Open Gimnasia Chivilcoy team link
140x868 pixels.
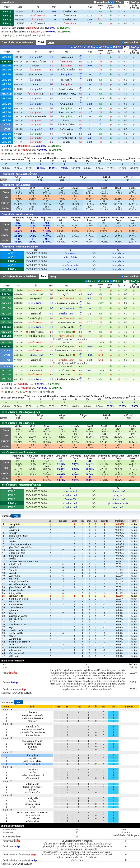[x=67, y=94]
